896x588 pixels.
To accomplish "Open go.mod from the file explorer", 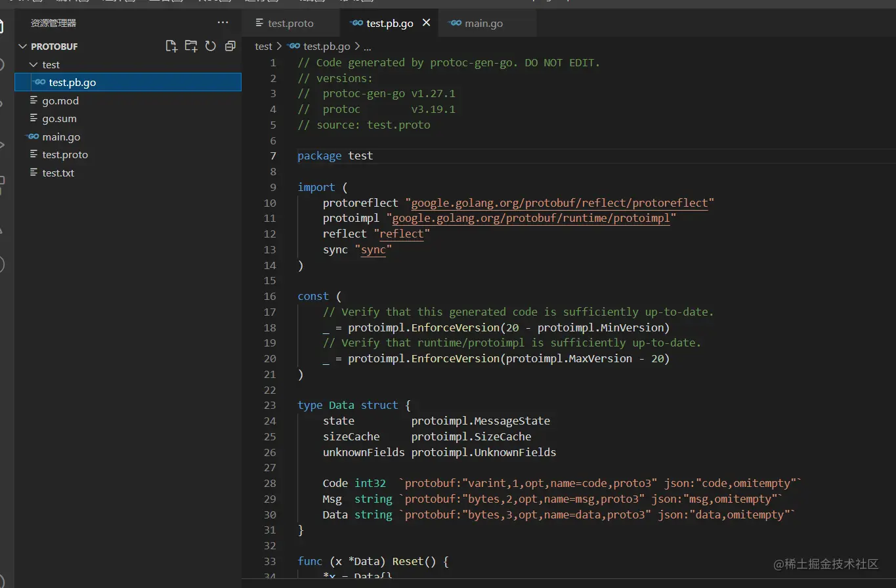I will tap(60, 101).
